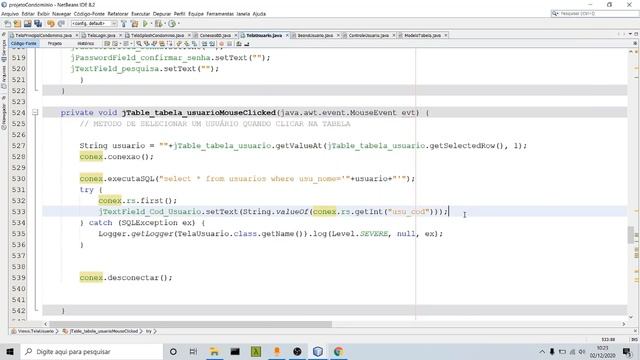
Task: Open the Profile Project dropdown arrow
Action: click(178, 24)
